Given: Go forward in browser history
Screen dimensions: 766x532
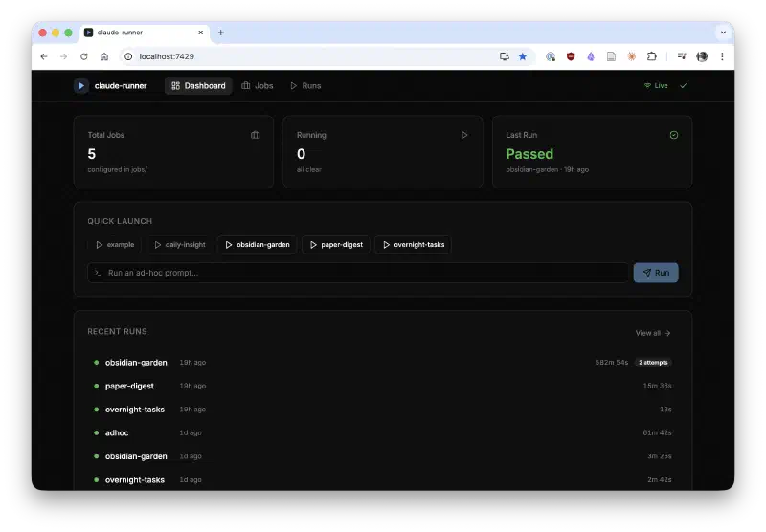Looking at the screenshot, I should 64,56.
